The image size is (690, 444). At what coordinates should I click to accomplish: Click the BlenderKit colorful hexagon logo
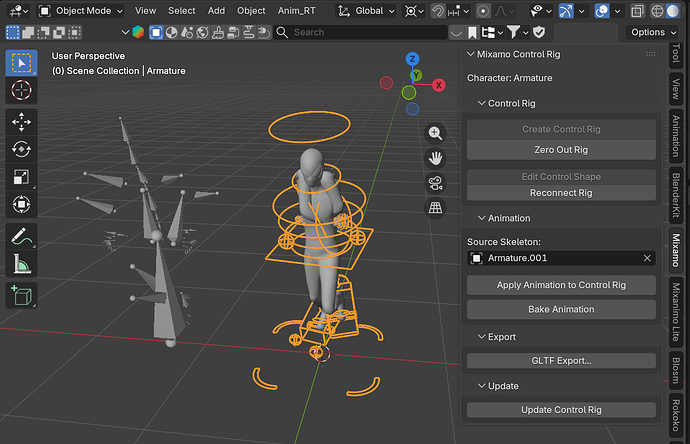[138, 32]
